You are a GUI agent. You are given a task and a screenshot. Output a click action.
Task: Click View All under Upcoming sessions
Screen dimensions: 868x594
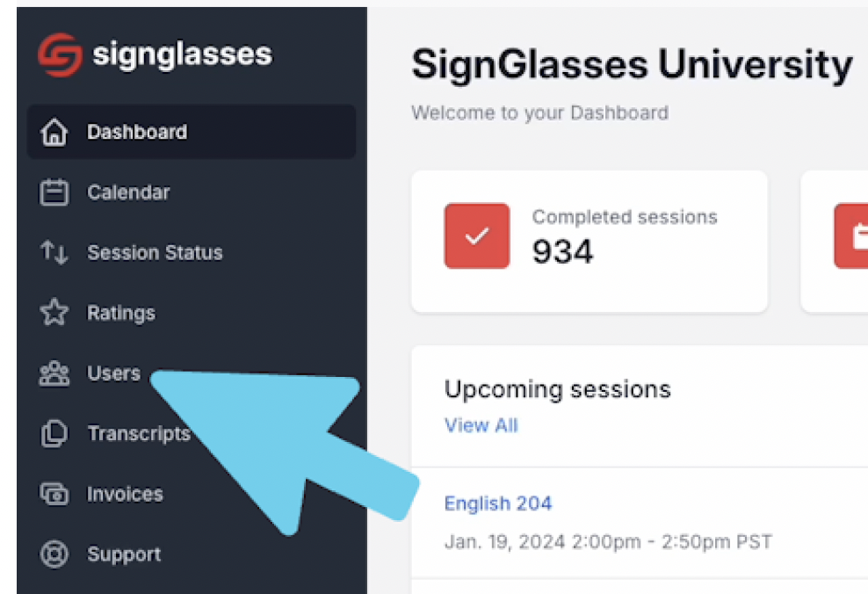coord(481,425)
